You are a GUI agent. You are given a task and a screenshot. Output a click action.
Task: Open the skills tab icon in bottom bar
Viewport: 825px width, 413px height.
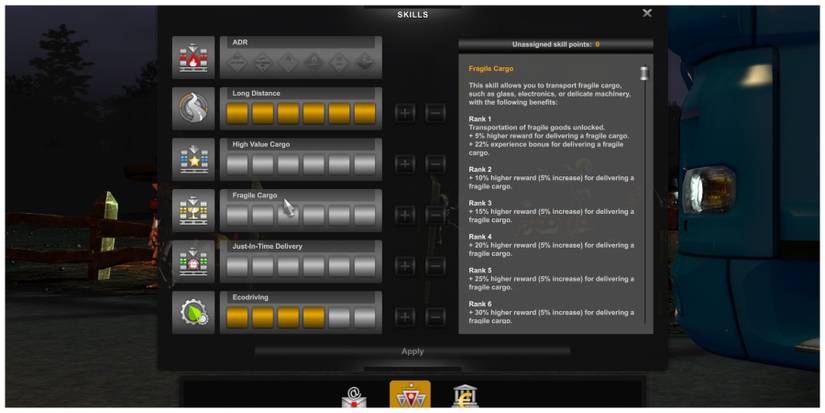click(410, 395)
